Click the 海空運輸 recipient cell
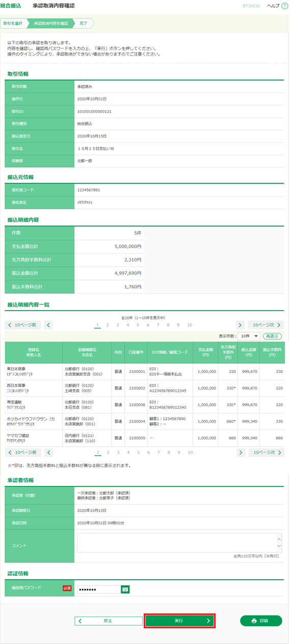The image size is (290, 644). tap(34, 405)
